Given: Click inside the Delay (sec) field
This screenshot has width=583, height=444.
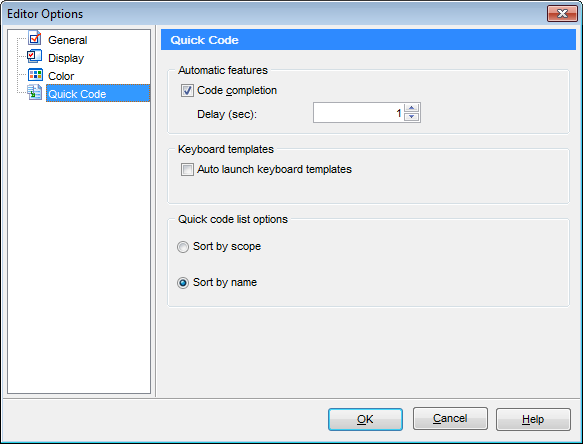Looking at the screenshot, I should pos(358,113).
